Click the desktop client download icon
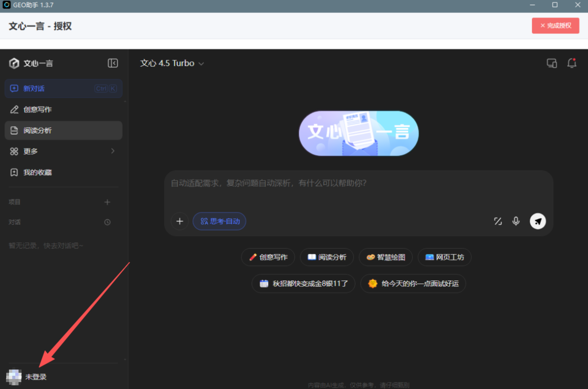Image resolution: width=588 pixels, height=389 pixels. pos(552,63)
